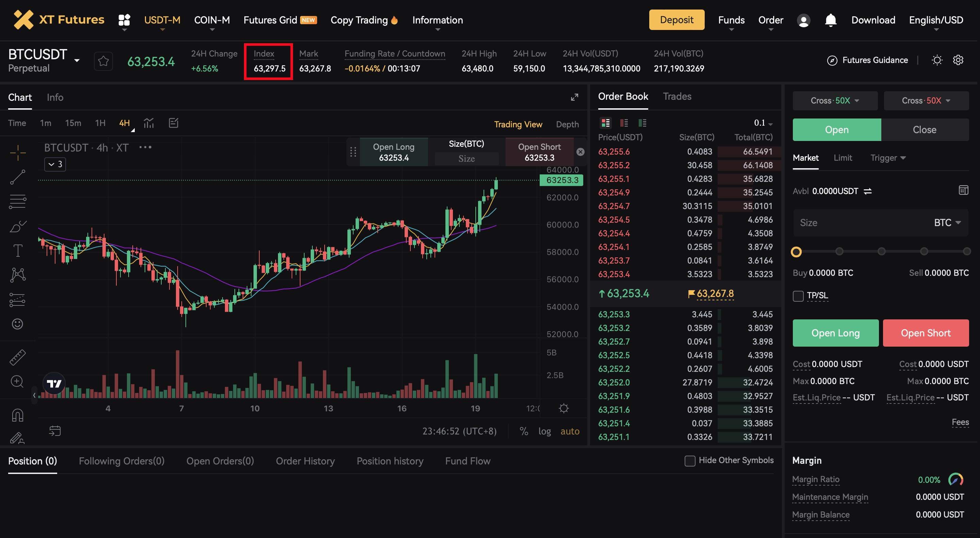The width and height of the screenshot is (980, 538).
Task: Open the long-side Cross 50X leverage dropdown
Action: (x=835, y=100)
